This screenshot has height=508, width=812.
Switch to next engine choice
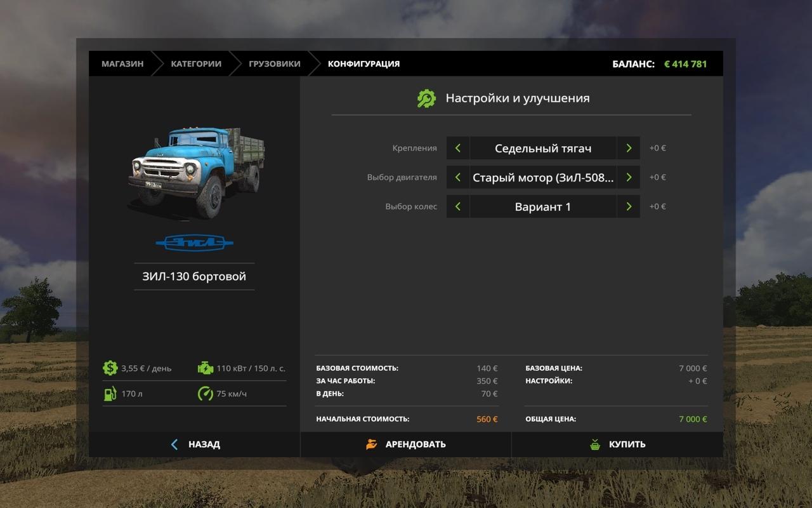(x=629, y=177)
